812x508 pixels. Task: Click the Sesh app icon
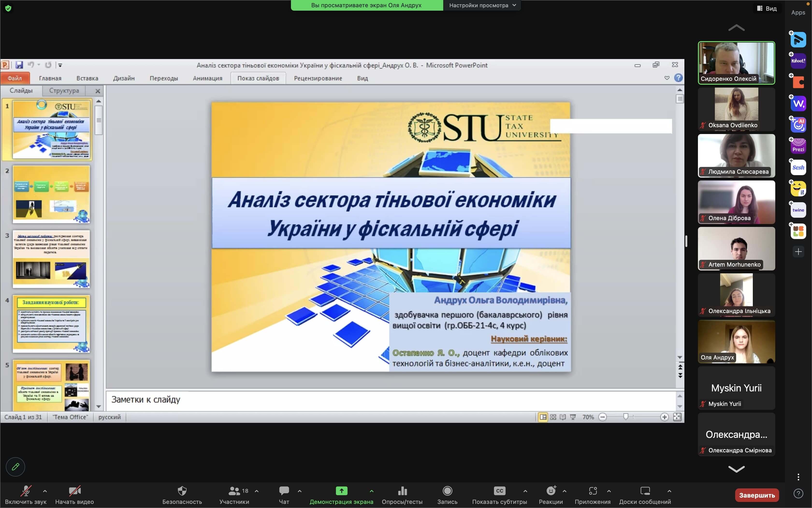[x=798, y=167]
